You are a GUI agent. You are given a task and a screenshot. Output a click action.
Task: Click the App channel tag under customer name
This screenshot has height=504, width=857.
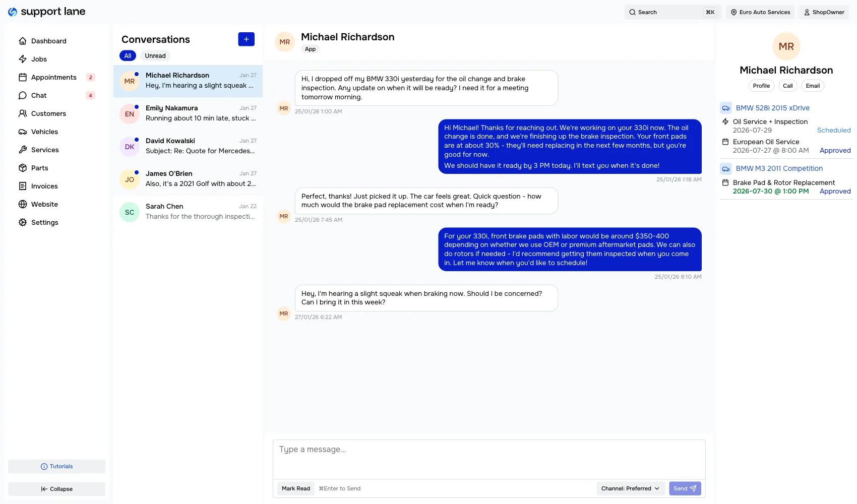[x=310, y=49]
